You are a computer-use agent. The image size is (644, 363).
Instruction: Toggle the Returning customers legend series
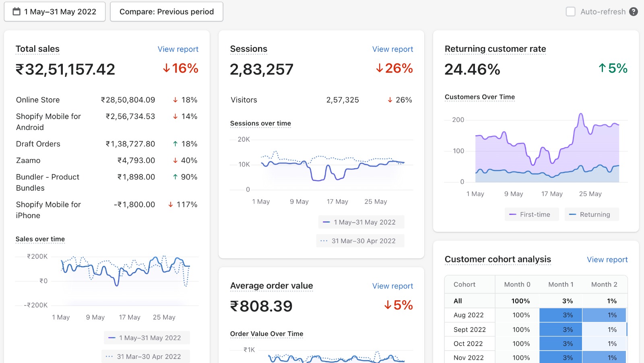(591, 214)
